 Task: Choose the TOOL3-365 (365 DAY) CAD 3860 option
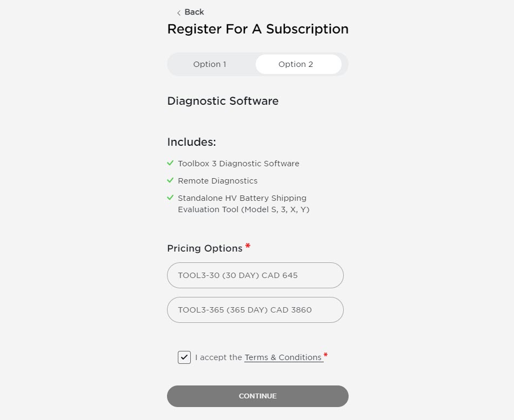click(x=255, y=310)
